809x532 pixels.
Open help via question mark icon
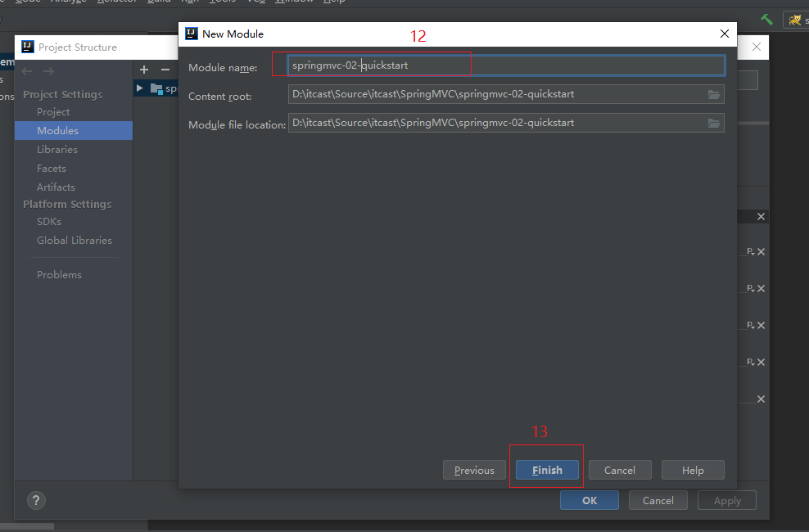click(x=36, y=500)
